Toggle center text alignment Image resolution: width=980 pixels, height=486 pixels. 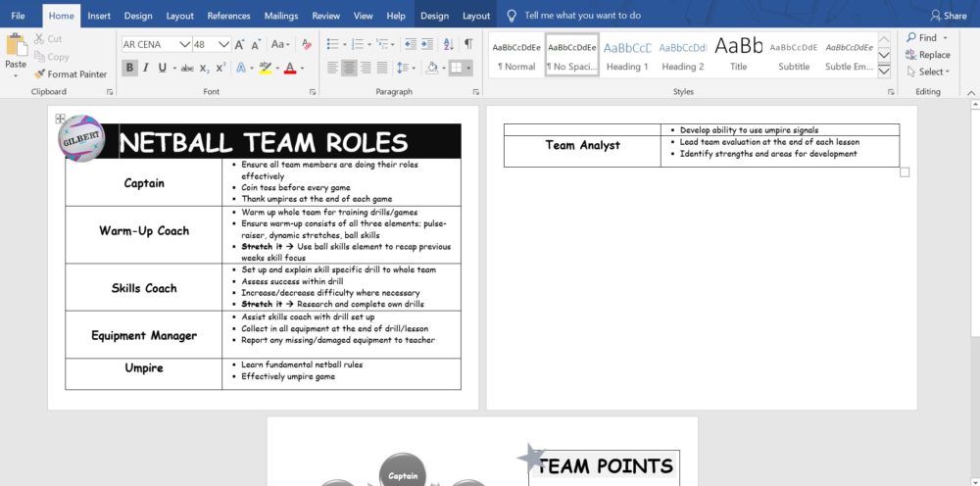[x=350, y=68]
